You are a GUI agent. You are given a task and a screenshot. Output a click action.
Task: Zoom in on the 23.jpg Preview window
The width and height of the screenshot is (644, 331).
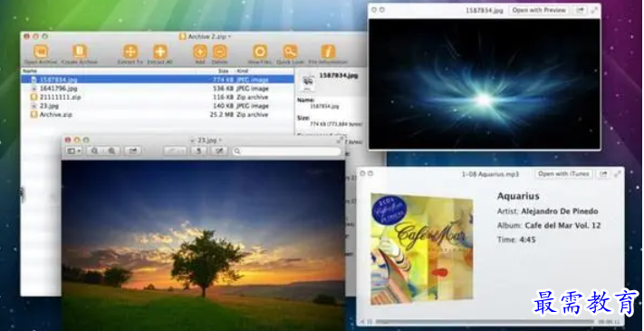[x=111, y=151]
